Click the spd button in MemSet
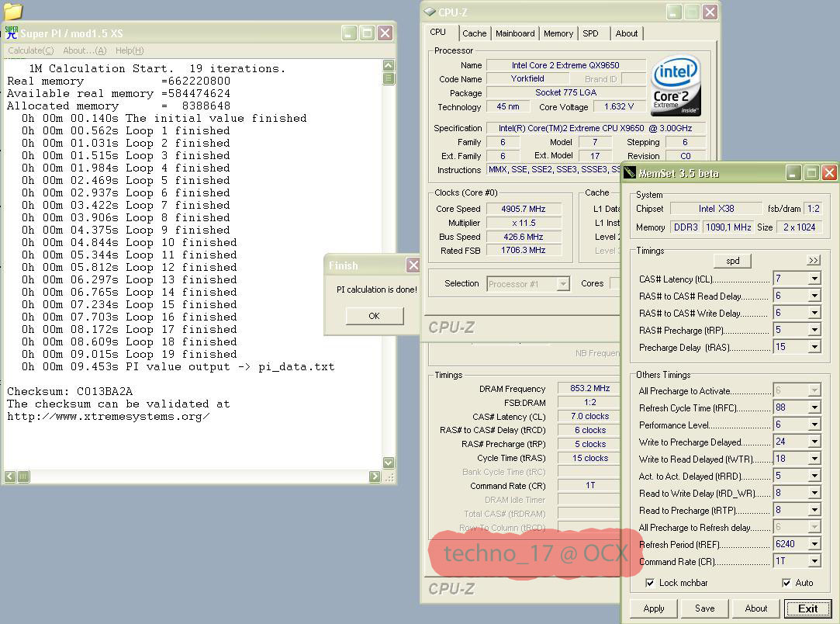 click(732, 261)
